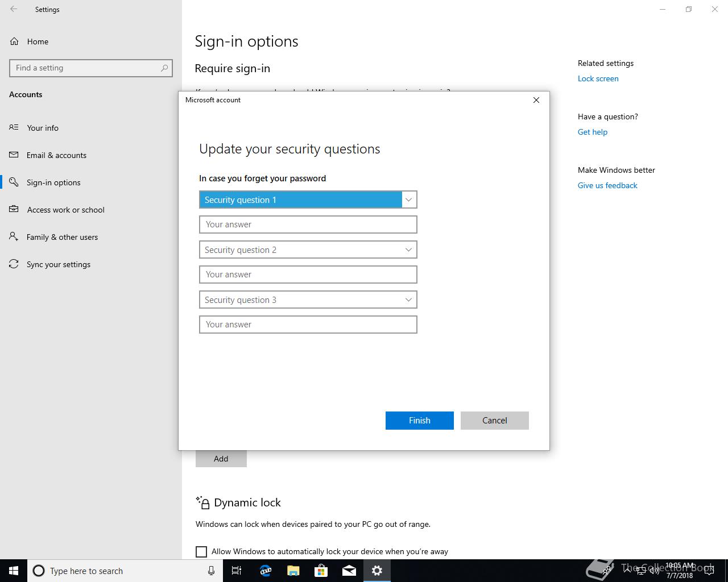This screenshot has height=582, width=728.
Task: Click answer field below Security question 3
Action: pos(308,325)
